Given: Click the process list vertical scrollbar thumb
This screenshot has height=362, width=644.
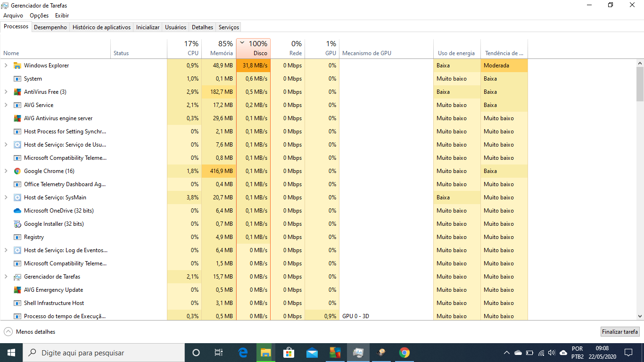Looking at the screenshot, I should point(640,84).
